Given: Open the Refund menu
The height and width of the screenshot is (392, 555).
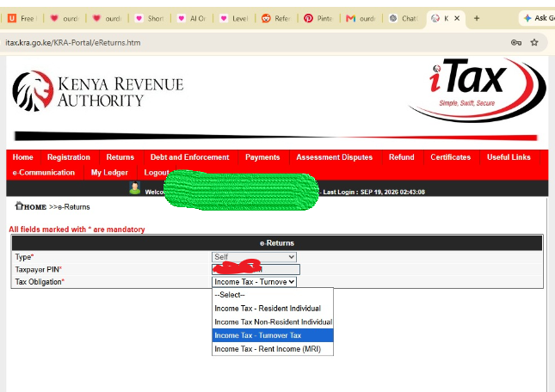Looking at the screenshot, I should (401, 157).
